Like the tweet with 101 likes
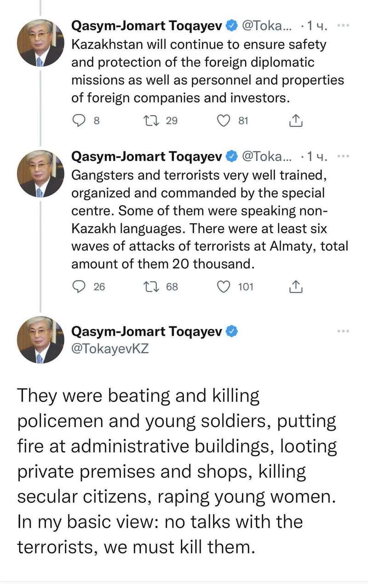368x588 pixels. 224,287
